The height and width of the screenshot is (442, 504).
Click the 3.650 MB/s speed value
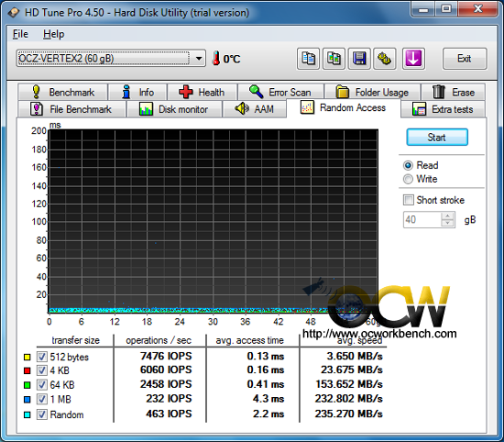pyautogui.click(x=355, y=356)
